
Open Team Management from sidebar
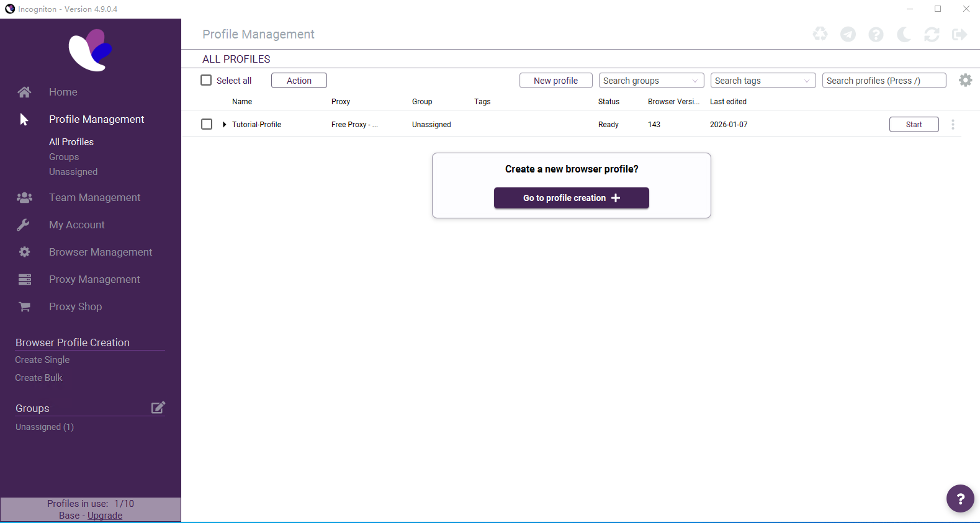pos(94,197)
